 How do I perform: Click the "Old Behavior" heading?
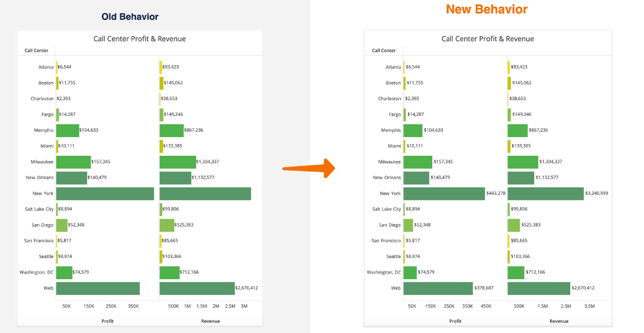tap(130, 17)
